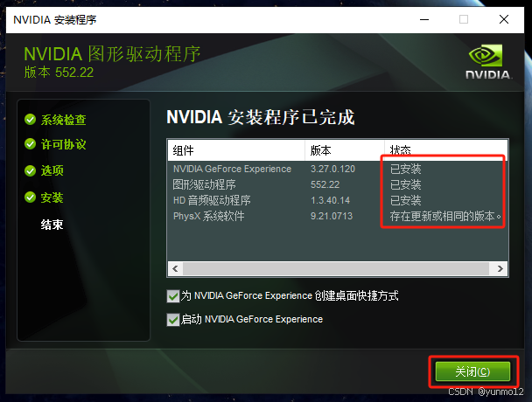Select the 选项 step in the sidebar
Image resolution: width=532 pixels, height=402 pixels.
(52, 170)
